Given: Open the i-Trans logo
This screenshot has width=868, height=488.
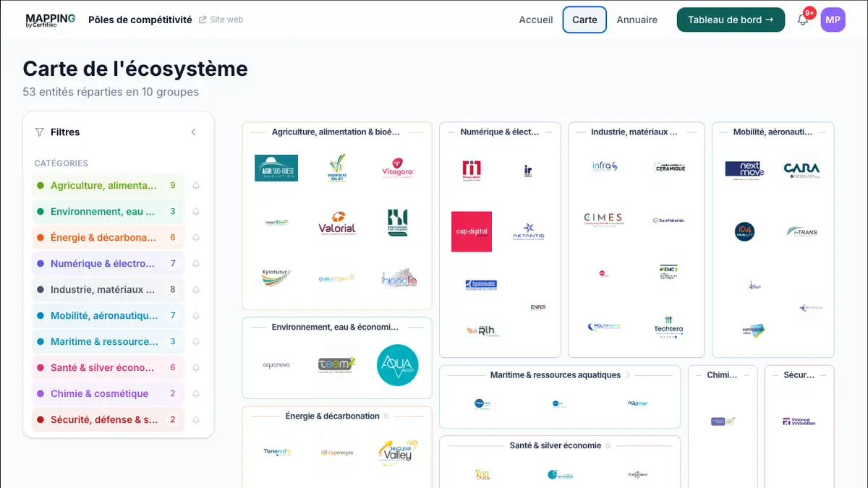Looking at the screenshot, I should point(801,232).
